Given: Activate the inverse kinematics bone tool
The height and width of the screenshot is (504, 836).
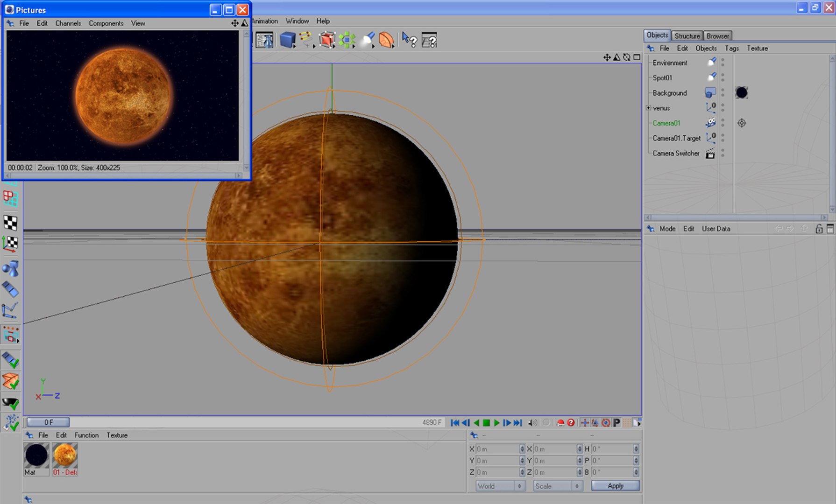Looking at the screenshot, I should 10,310.
